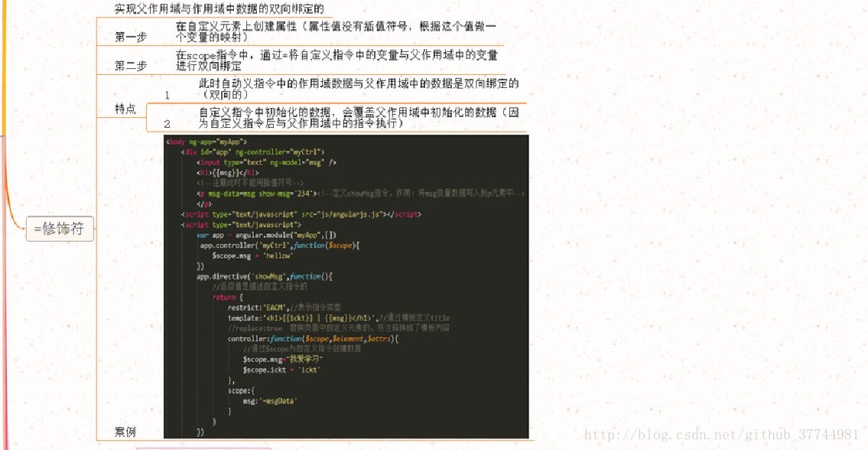Click text 此时自动义指令中的作用域数据
The image size is (868, 450).
(x=359, y=90)
